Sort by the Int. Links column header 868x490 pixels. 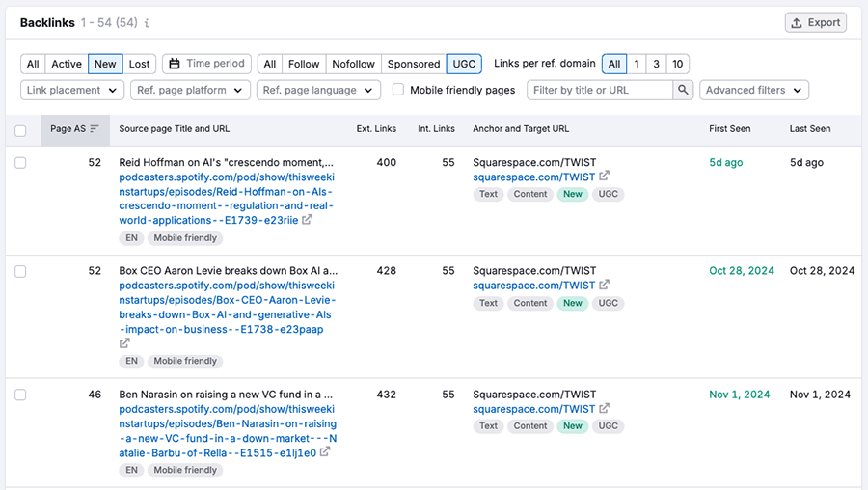(x=436, y=128)
